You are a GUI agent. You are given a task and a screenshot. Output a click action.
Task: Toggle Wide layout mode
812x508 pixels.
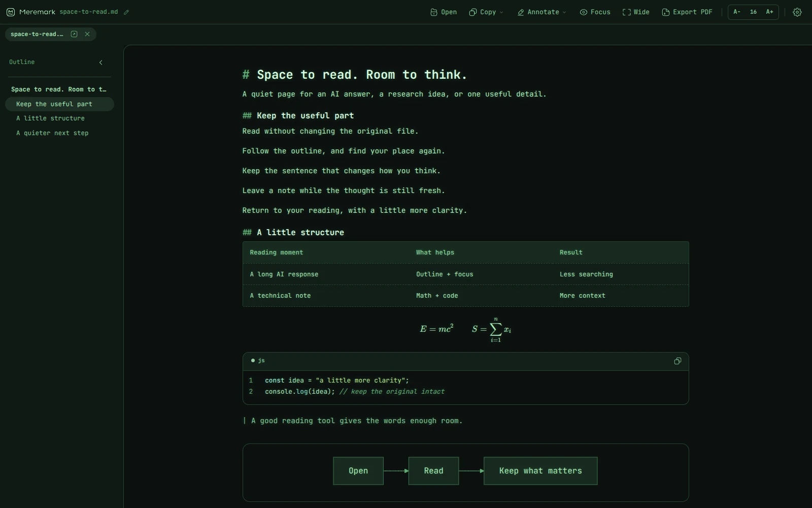(636, 12)
